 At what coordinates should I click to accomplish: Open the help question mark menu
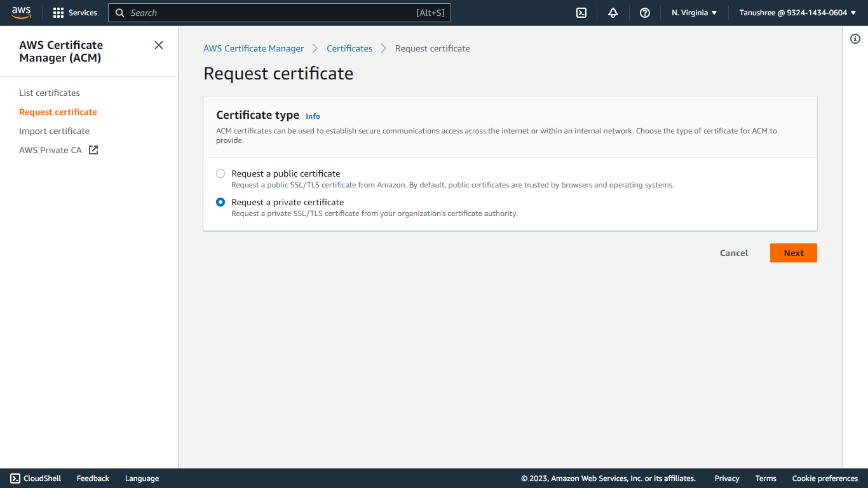click(x=645, y=13)
